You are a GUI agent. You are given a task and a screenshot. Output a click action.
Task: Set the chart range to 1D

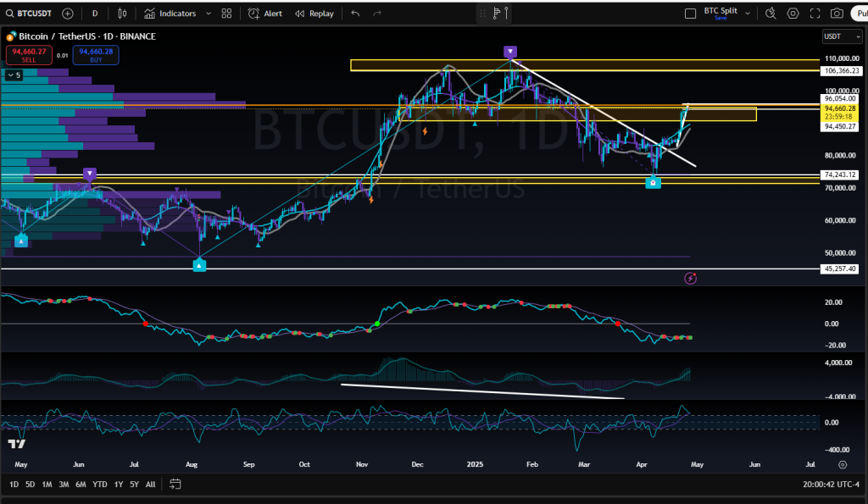pos(14,485)
